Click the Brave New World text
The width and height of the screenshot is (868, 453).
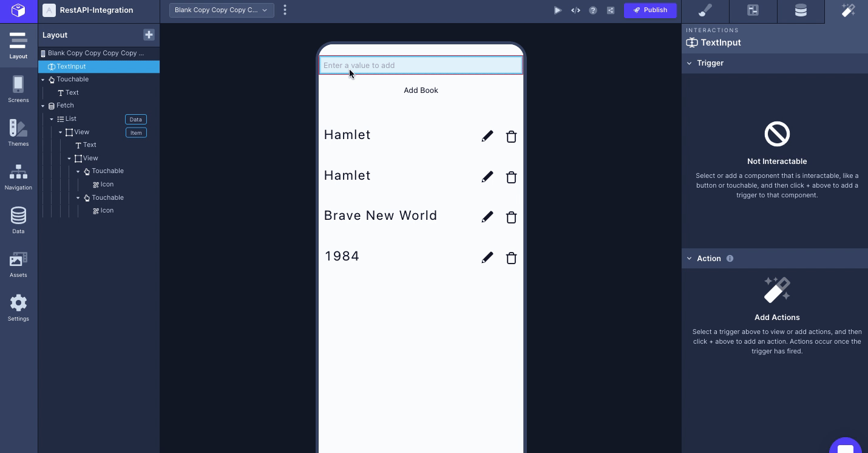[381, 216]
